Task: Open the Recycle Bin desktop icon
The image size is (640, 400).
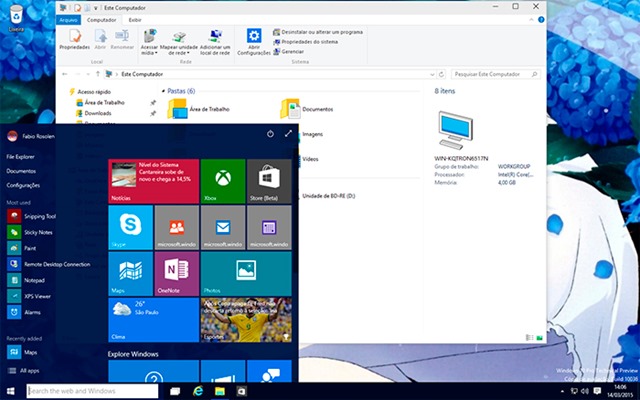Action: click(x=16, y=18)
